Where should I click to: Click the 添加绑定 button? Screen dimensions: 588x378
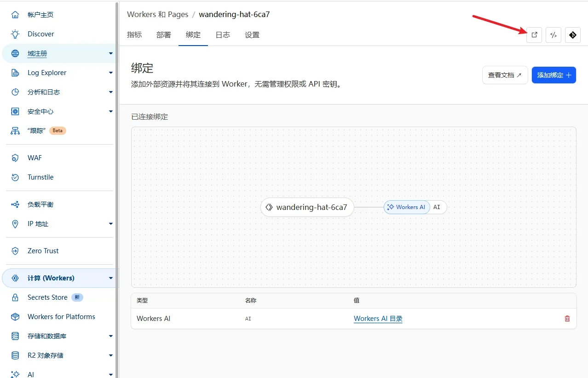pyautogui.click(x=554, y=75)
